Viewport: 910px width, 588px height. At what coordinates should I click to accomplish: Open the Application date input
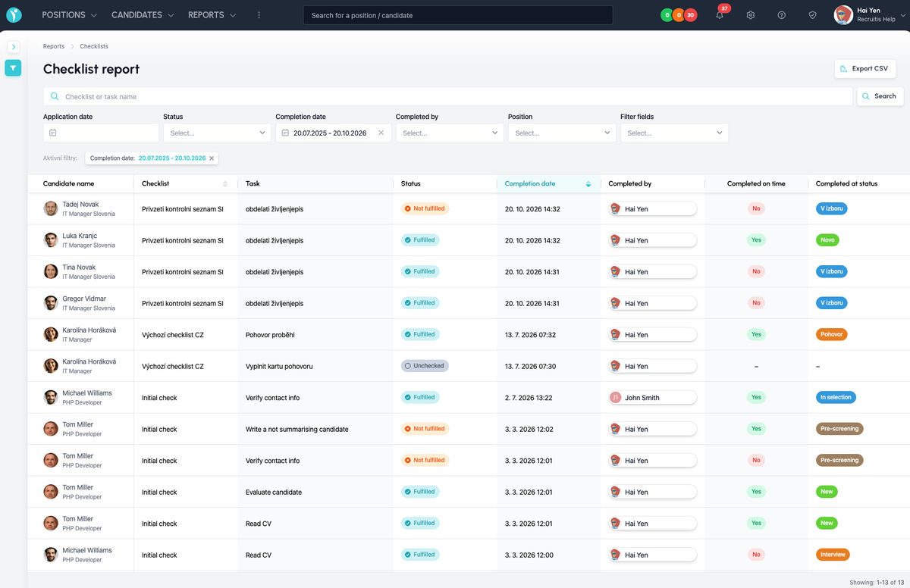[x=101, y=133]
